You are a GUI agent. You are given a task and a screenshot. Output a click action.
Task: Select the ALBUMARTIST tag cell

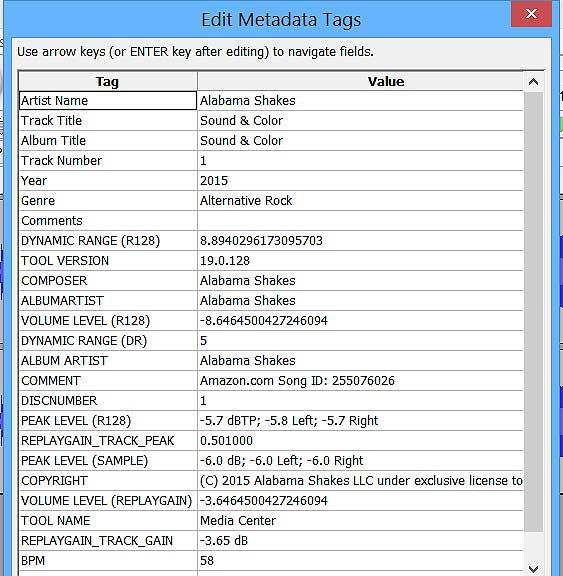click(x=108, y=301)
